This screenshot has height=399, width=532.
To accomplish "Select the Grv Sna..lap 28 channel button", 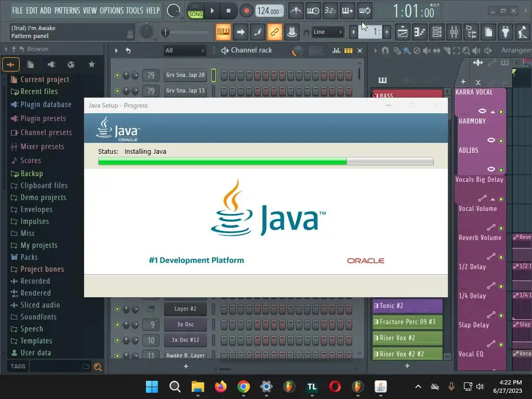I will 185,75.
